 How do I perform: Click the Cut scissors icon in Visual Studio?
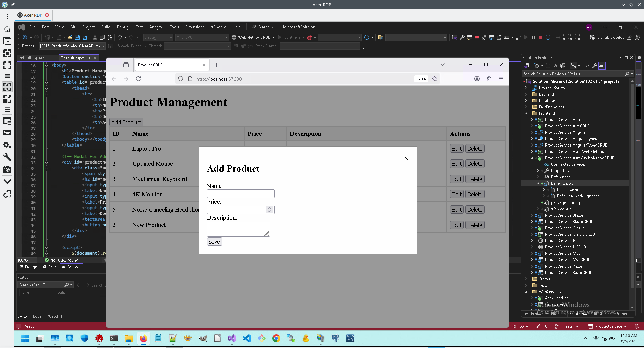pyautogui.click(x=95, y=37)
